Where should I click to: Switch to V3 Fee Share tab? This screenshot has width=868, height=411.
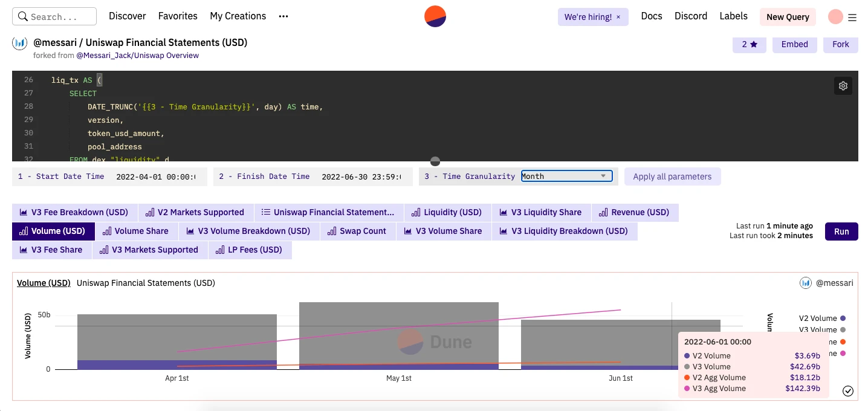52,250
